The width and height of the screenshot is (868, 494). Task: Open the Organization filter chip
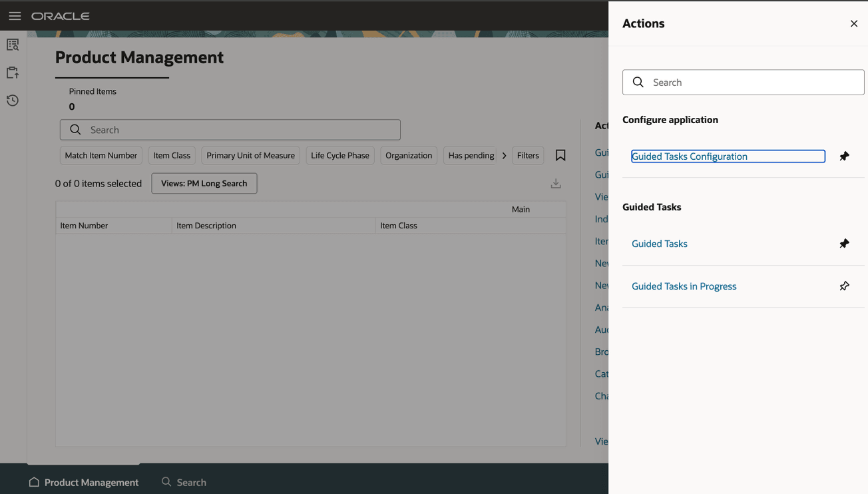point(409,156)
